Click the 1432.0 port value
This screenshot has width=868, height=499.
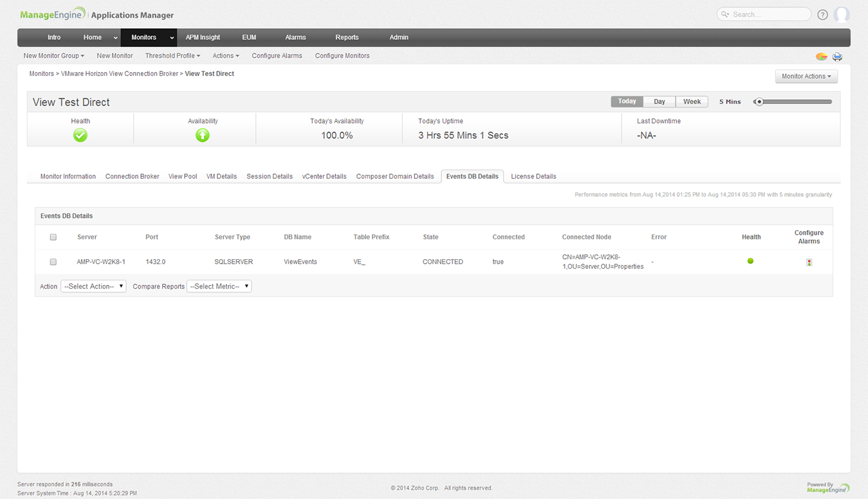click(156, 262)
